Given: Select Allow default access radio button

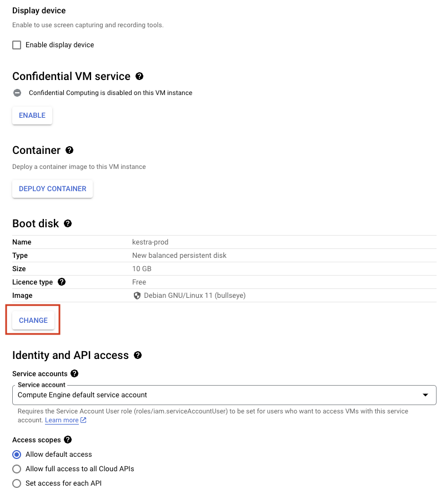Looking at the screenshot, I should (x=17, y=455).
